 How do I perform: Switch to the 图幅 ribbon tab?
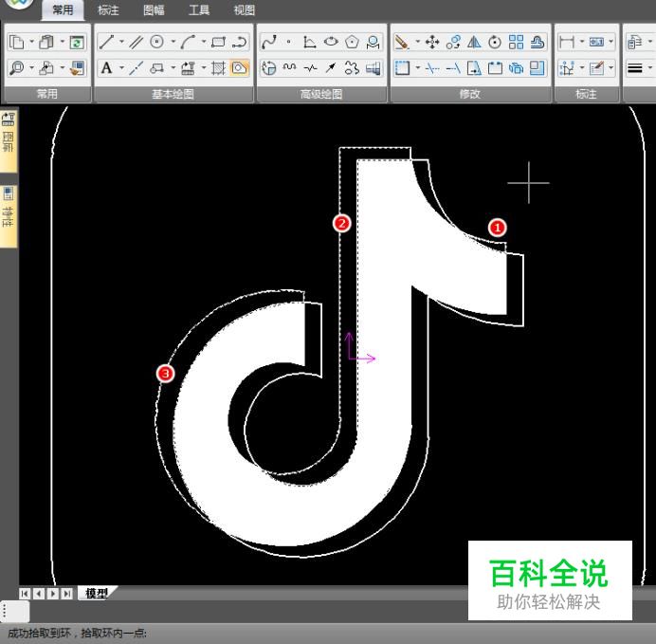click(x=154, y=10)
